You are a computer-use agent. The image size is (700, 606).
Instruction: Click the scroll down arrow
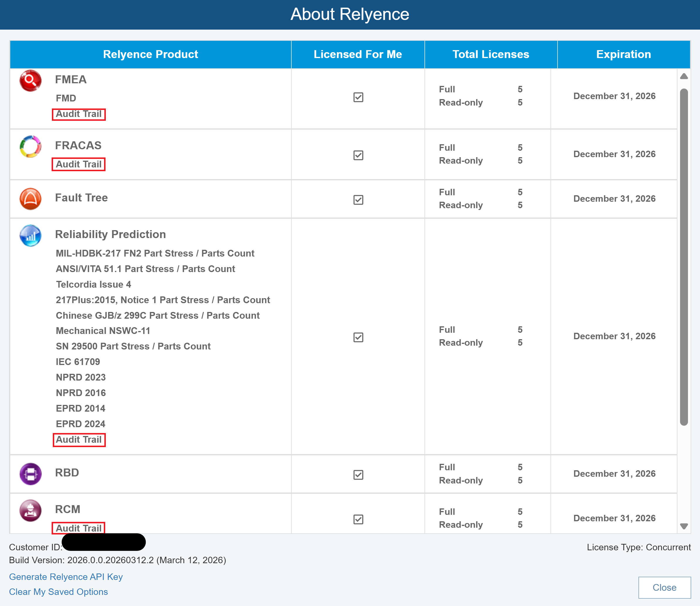[684, 526]
